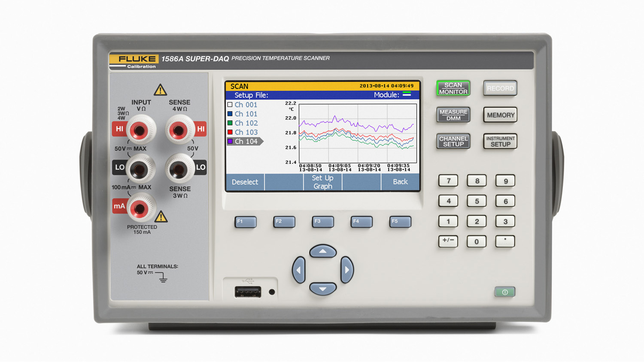
Task: Push the INSTRUMENT SETUP button
Action: (x=500, y=141)
